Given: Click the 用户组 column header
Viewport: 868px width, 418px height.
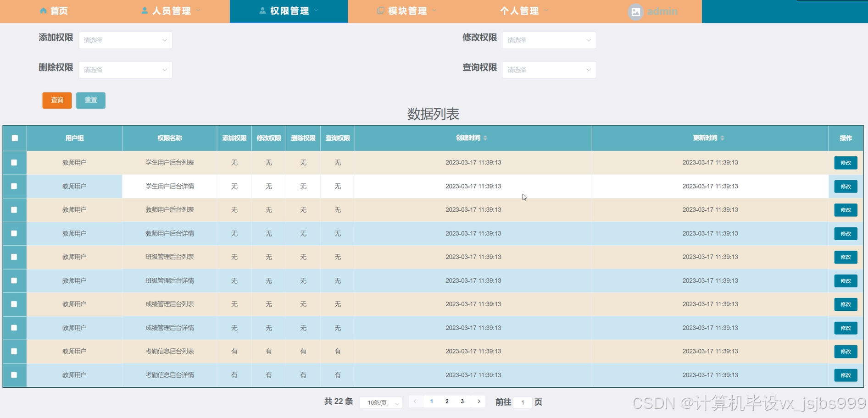Looking at the screenshot, I should [74, 138].
